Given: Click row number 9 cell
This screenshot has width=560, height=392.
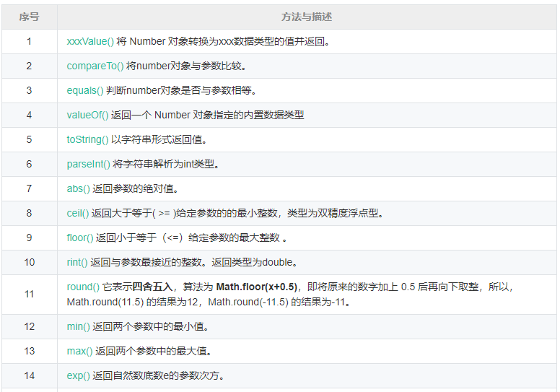Looking at the screenshot, I should [30, 238].
